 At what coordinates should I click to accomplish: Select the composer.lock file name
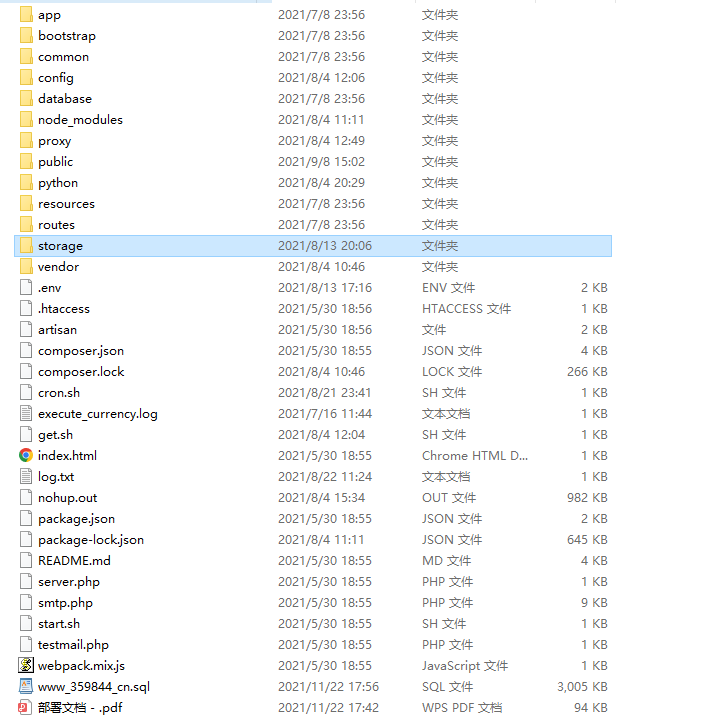pyautogui.click(x=81, y=372)
